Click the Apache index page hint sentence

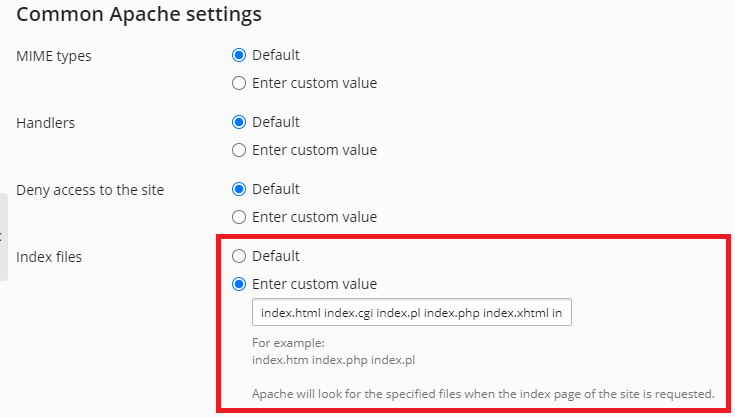tap(483, 393)
